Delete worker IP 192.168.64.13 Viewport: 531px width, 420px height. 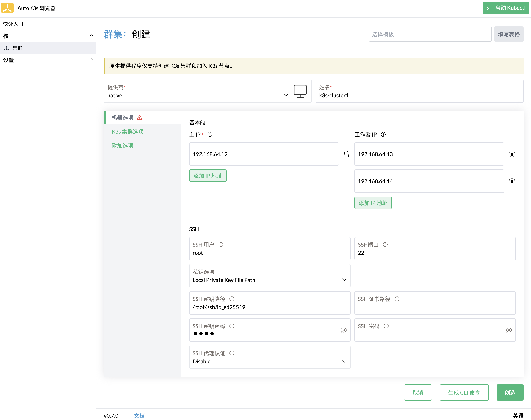[512, 154]
